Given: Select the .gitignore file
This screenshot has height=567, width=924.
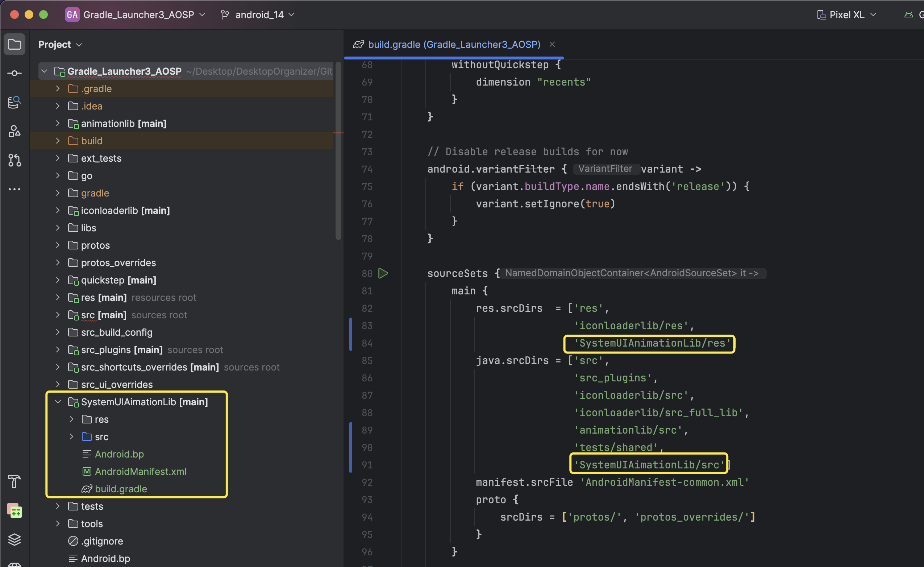Looking at the screenshot, I should coord(102,541).
